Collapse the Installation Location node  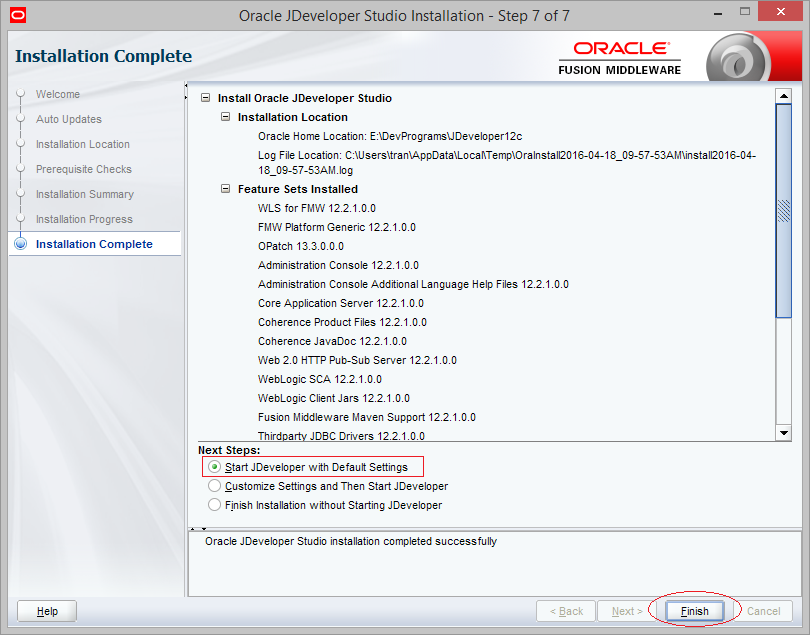pyautogui.click(x=226, y=117)
